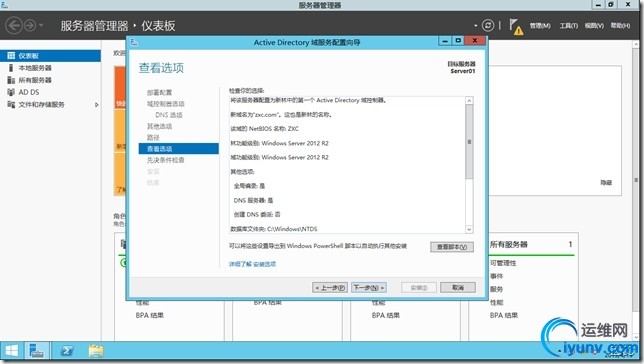Click 服务 in 所有服务器 tile

(496, 289)
